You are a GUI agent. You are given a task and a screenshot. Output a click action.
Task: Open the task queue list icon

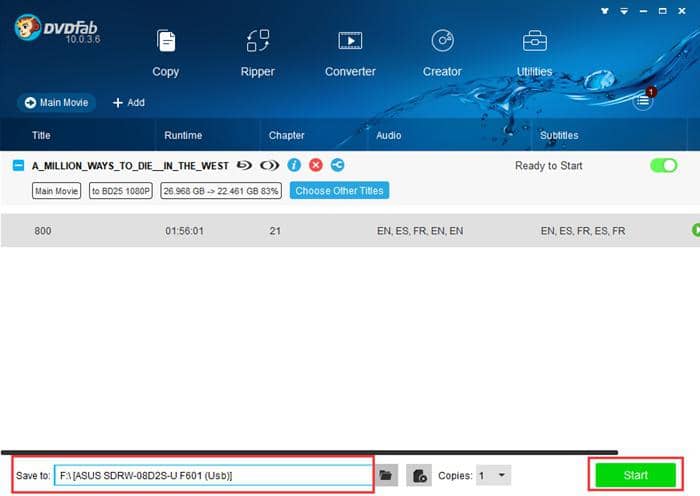[643, 101]
